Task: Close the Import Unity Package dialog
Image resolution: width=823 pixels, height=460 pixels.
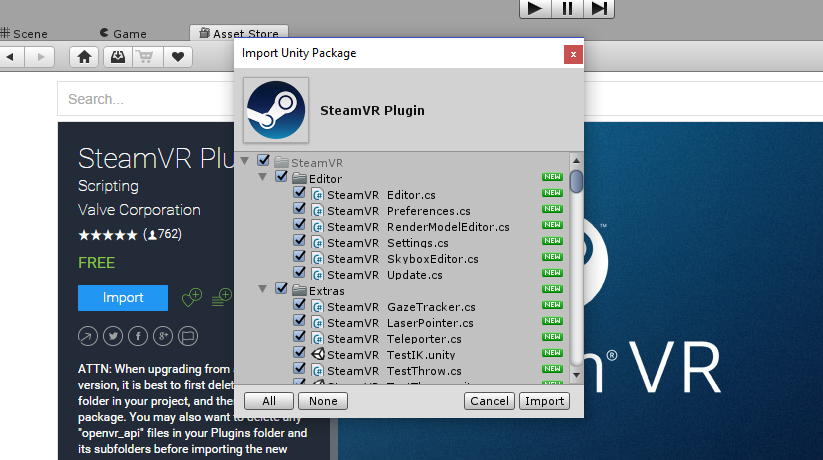Action: [573, 54]
